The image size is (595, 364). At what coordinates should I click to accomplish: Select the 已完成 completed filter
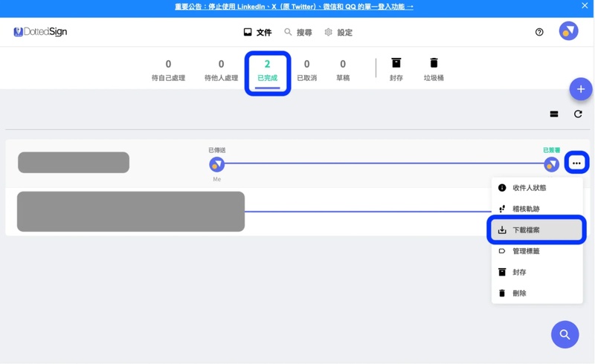[x=268, y=73]
